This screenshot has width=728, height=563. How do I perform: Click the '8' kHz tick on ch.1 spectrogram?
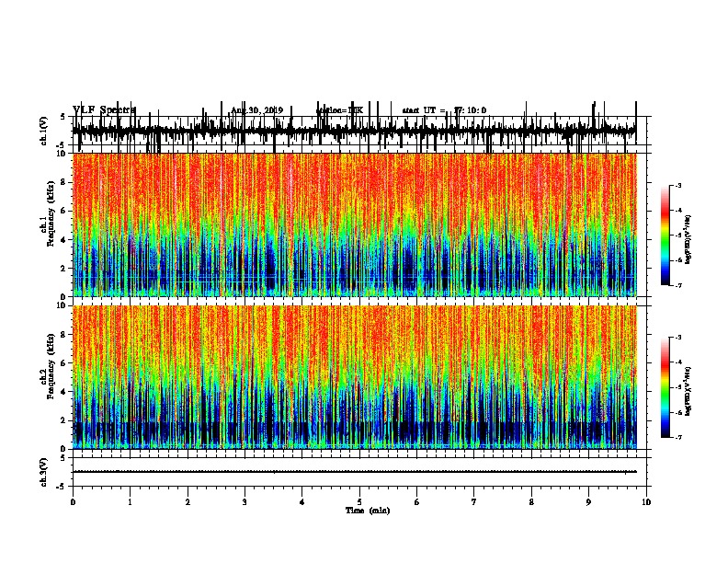pyautogui.click(x=63, y=182)
